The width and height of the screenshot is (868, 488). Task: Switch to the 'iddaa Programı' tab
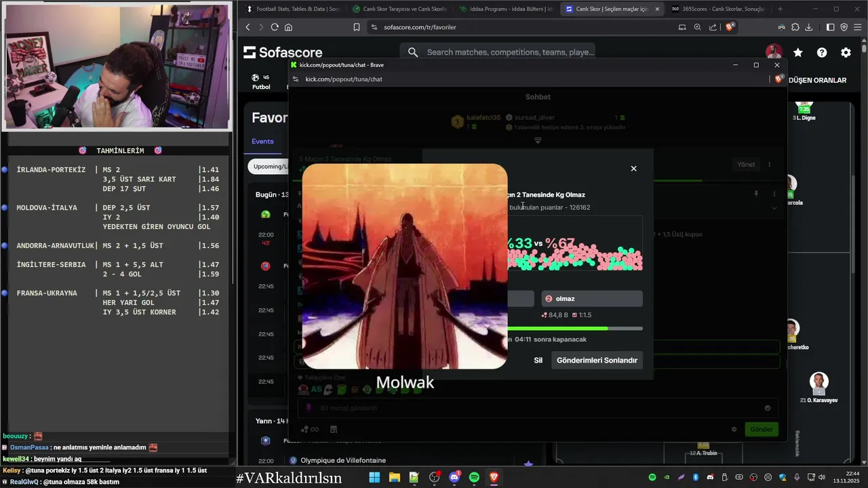pyautogui.click(x=507, y=9)
